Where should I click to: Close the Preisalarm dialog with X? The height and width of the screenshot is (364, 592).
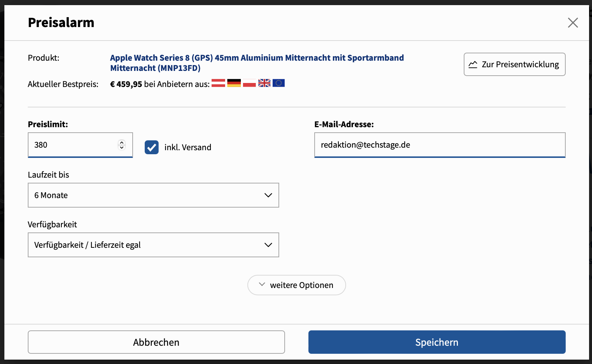[x=573, y=23]
